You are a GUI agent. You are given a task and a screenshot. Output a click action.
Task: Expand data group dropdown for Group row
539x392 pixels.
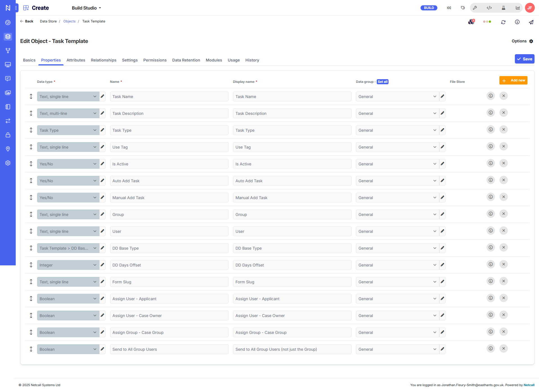pos(397,215)
